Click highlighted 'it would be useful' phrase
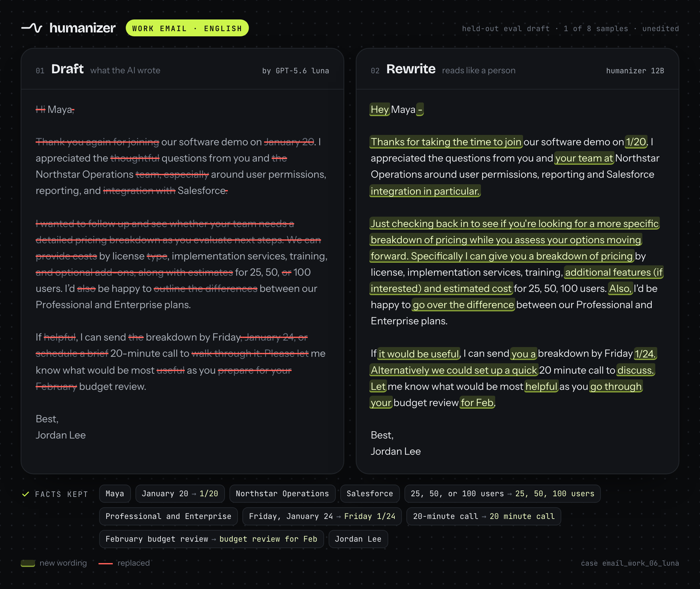This screenshot has width=700, height=589. (x=419, y=354)
